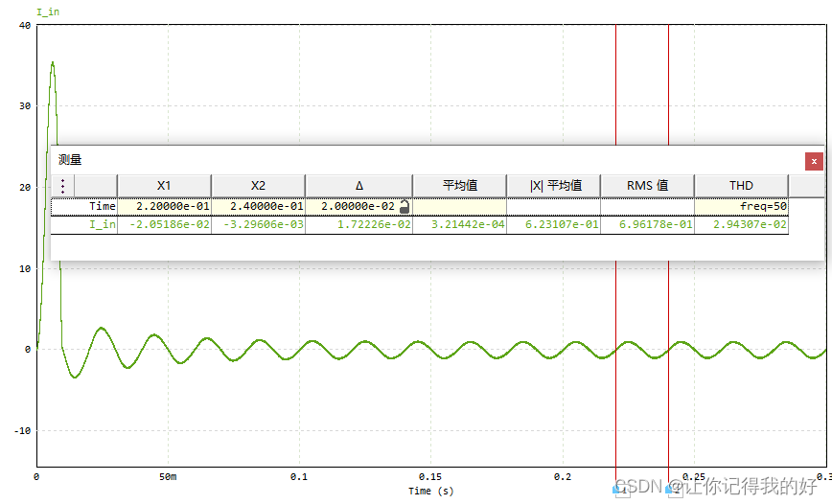Click the THD column header
This screenshot has width=832, height=504.
(741, 186)
